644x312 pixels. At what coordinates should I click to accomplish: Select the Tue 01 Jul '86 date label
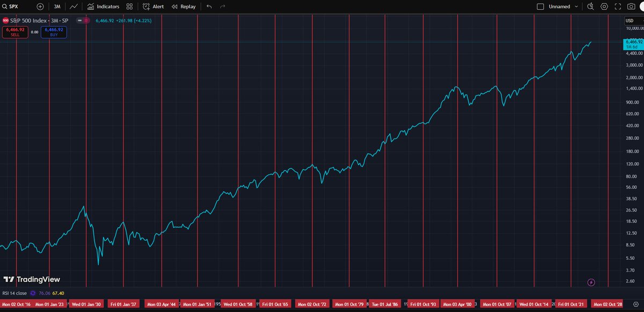(385, 304)
